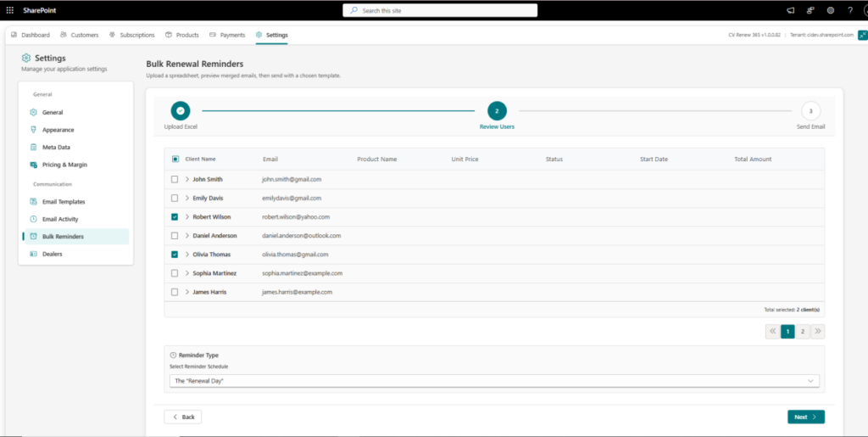Expand the Daniel Anderson row chevron
Image resolution: width=868 pixels, height=437 pixels.
point(187,236)
